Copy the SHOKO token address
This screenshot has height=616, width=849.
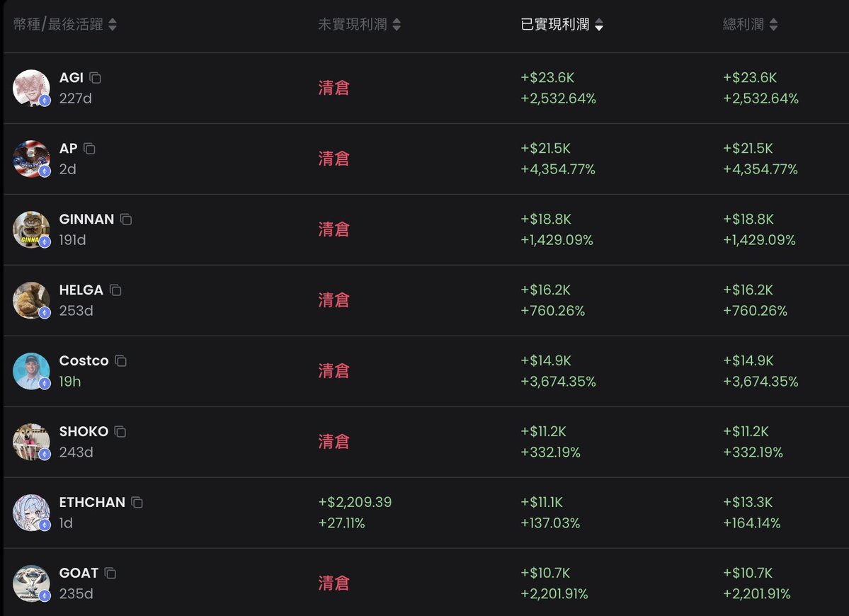coord(120,431)
